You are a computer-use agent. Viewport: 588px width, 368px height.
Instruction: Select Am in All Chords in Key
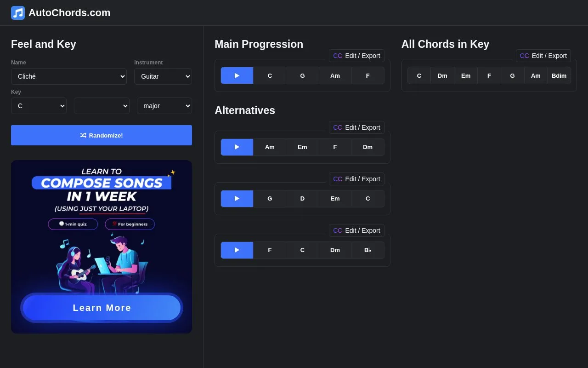click(536, 75)
